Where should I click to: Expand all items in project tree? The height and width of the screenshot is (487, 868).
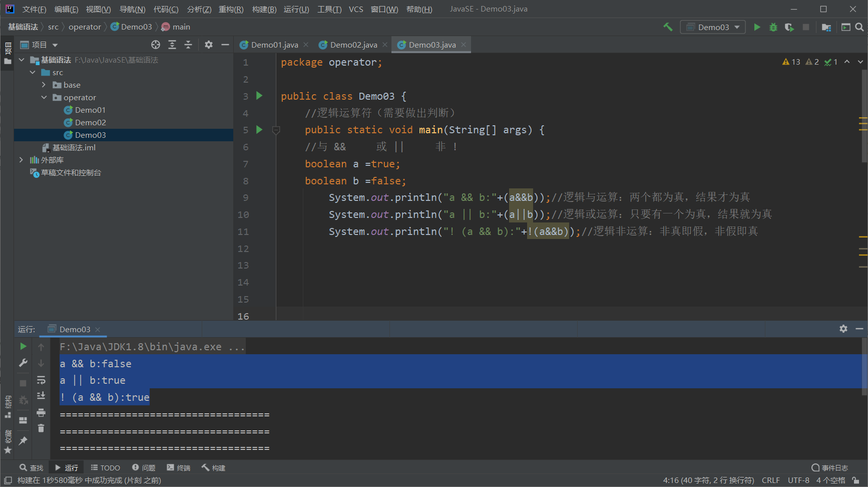coord(172,45)
